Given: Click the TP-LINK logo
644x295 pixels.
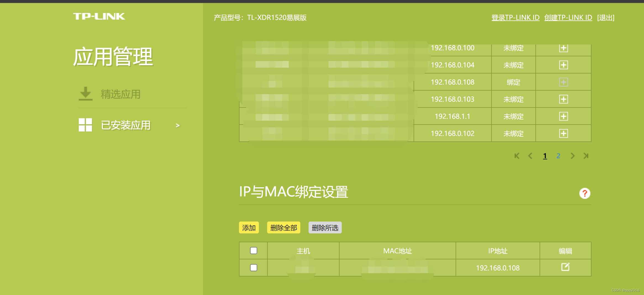Looking at the screenshot, I should click(x=99, y=17).
